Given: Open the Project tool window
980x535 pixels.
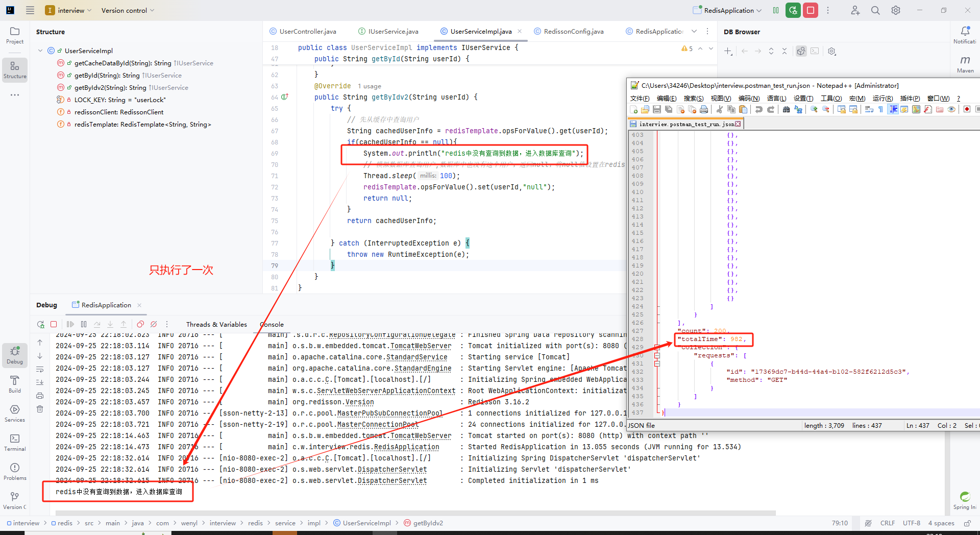Looking at the screenshot, I should click(x=15, y=35).
